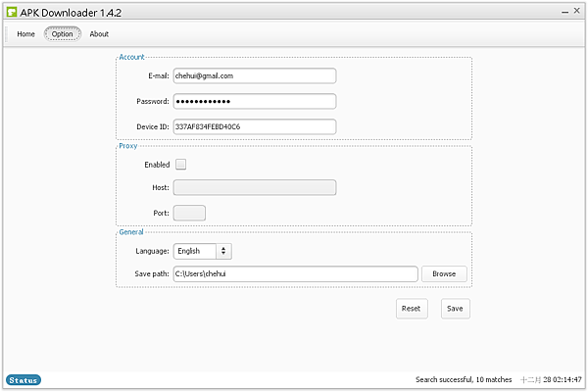Click the proxy Host field
The height and width of the screenshot is (392, 588).
click(x=255, y=187)
